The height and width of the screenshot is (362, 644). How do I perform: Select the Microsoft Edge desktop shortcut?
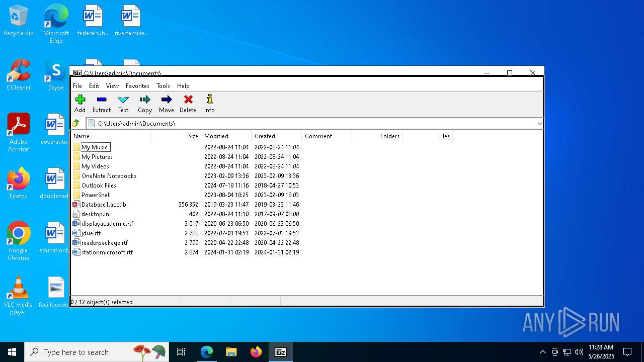(56, 24)
